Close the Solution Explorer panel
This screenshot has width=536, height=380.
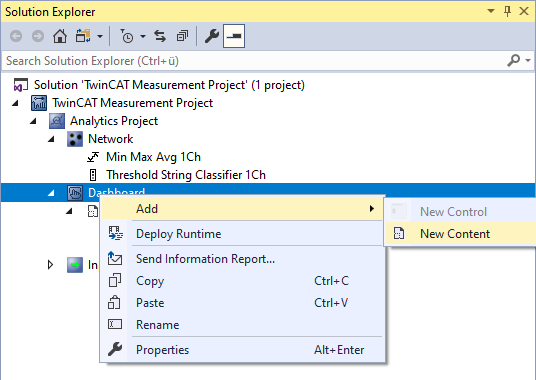click(x=524, y=11)
